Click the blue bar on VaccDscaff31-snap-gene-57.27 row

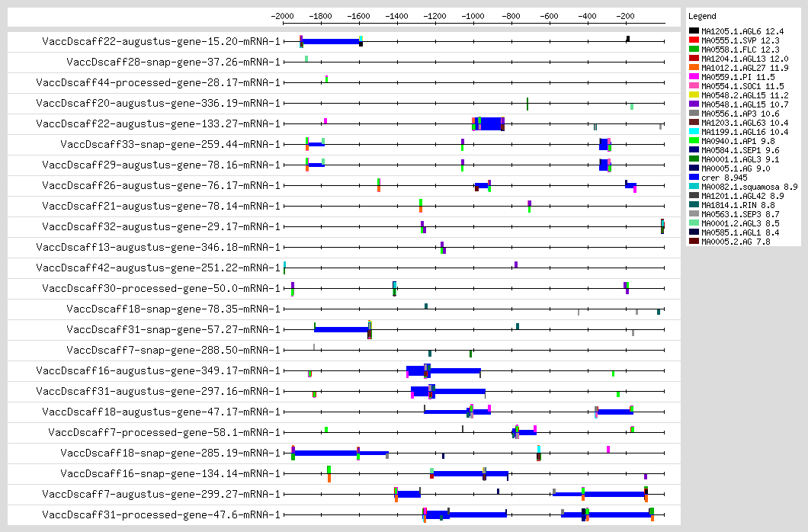(x=341, y=329)
